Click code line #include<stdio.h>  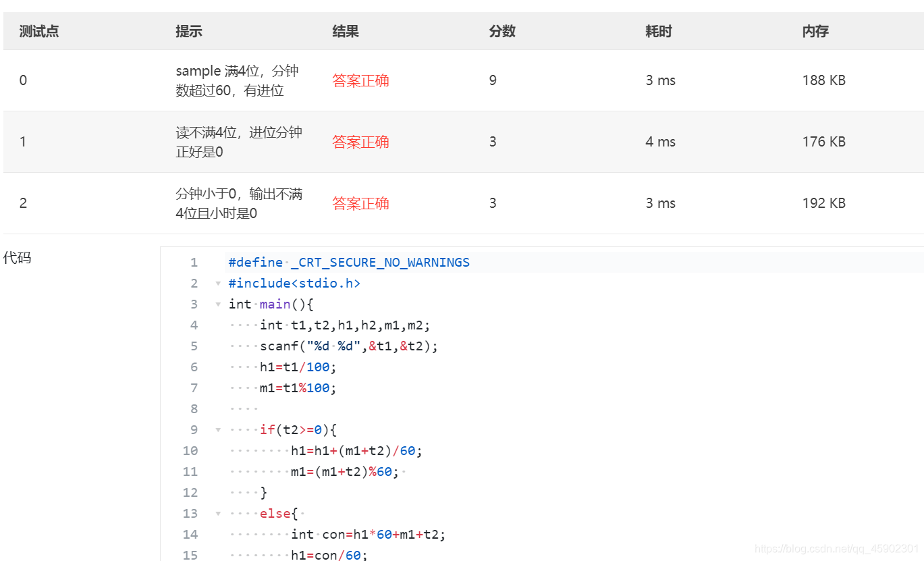294,284
